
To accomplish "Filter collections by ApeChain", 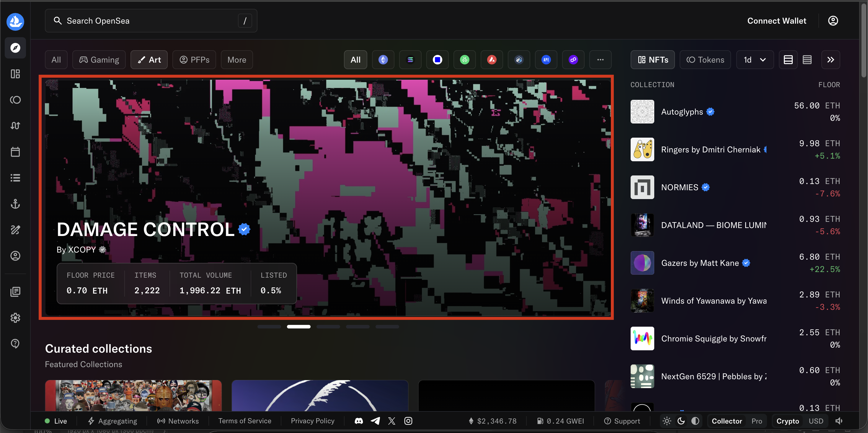I will pyautogui.click(x=546, y=60).
